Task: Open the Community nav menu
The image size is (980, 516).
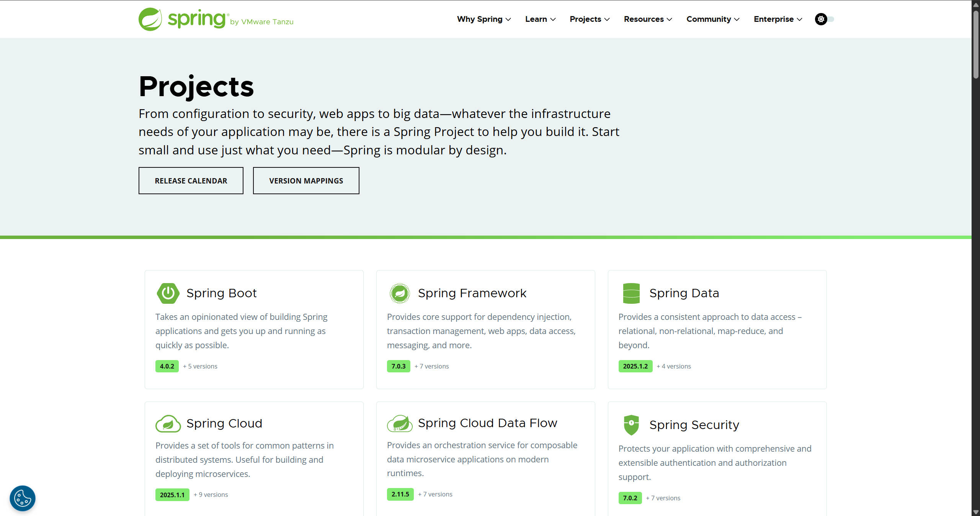Action: point(713,19)
